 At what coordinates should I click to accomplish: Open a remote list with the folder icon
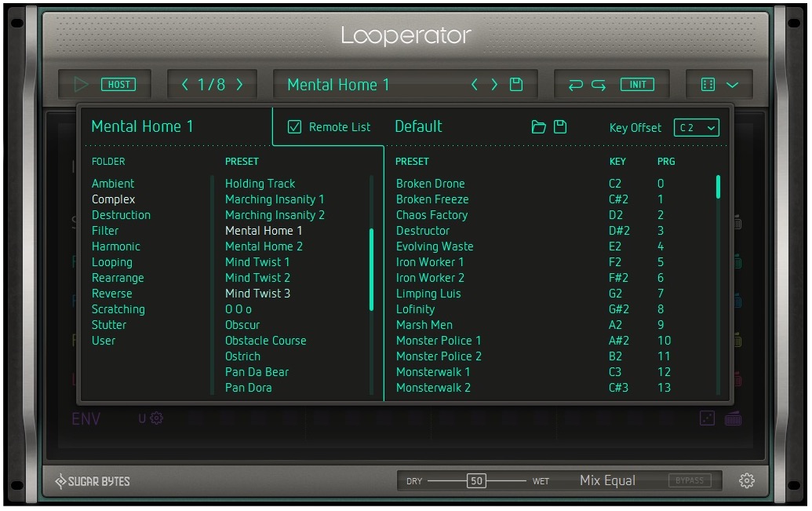click(538, 127)
